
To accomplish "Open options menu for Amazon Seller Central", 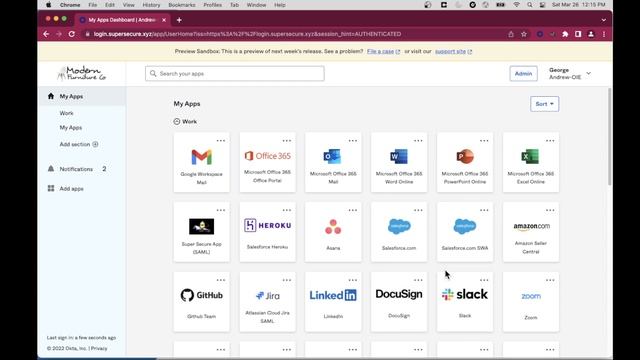I will click(550, 210).
